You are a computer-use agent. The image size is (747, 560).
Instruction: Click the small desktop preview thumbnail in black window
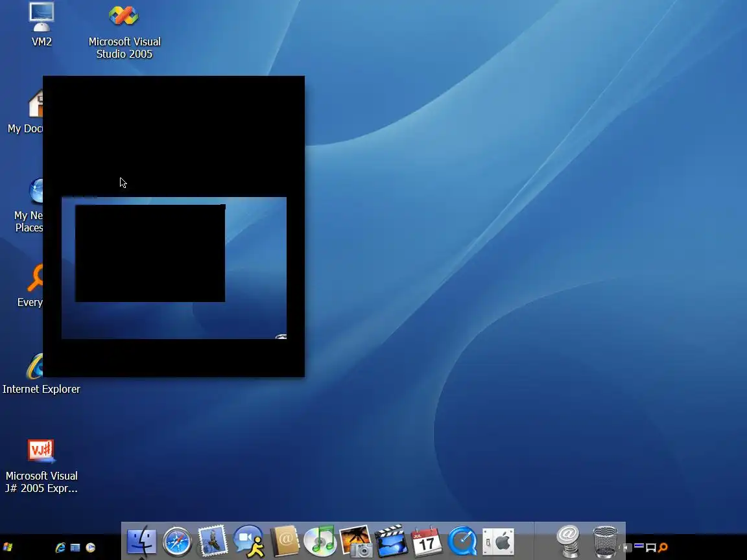[174, 268]
